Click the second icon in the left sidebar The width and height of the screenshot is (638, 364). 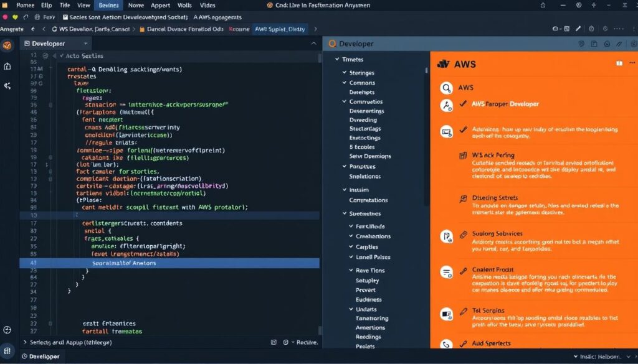click(7, 66)
